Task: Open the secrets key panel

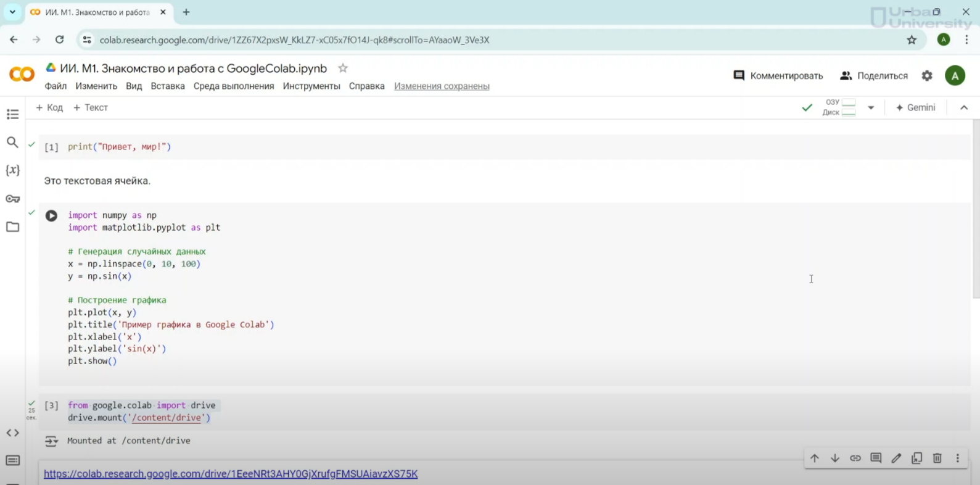Action: pos(12,199)
